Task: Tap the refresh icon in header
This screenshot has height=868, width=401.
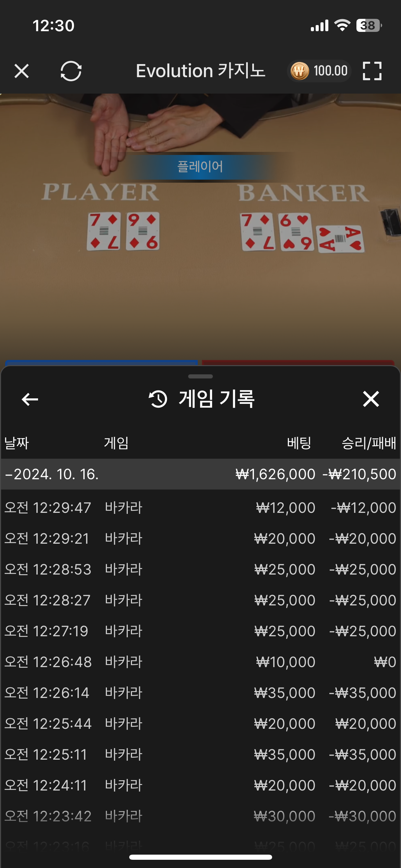Action: click(x=71, y=71)
